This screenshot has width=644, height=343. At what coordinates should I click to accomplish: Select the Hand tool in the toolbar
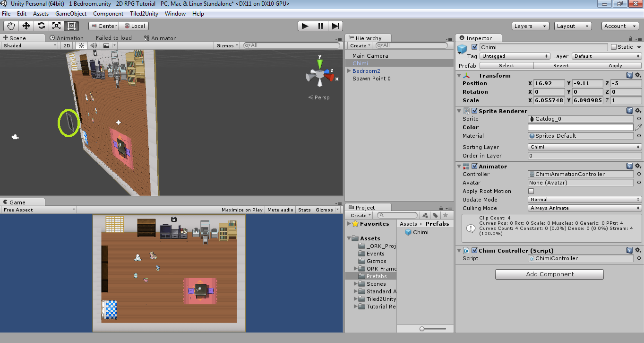[x=11, y=26]
